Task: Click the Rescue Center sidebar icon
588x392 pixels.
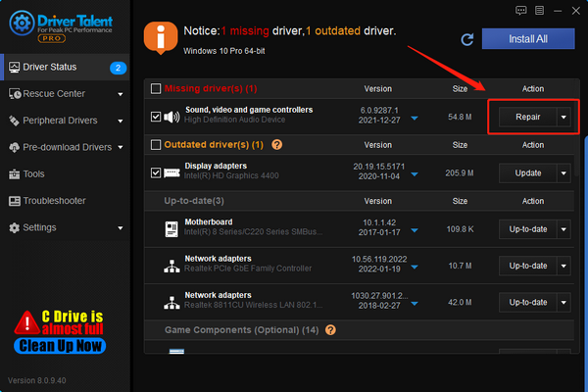Action: point(15,94)
